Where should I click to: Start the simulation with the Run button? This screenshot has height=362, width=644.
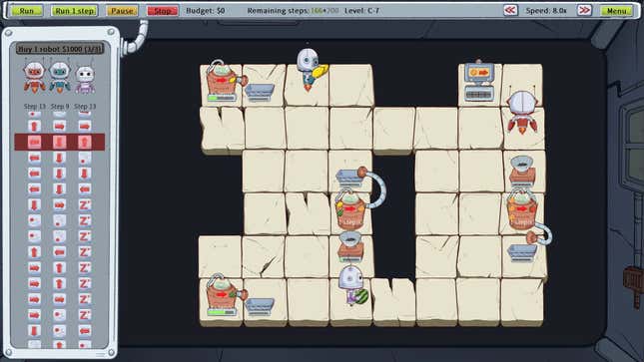(x=27, y=11)
